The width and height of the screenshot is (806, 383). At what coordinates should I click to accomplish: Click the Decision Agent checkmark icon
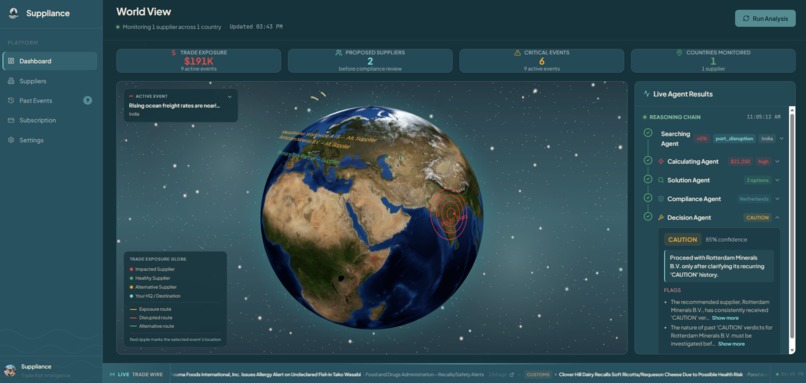(x=648, y=217)
